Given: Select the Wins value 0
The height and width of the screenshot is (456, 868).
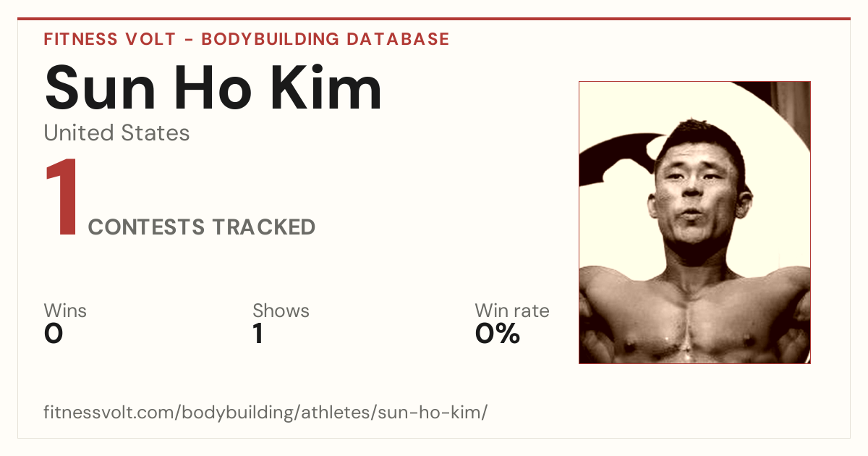Looking at the screenshot, I should pos(54,334).
